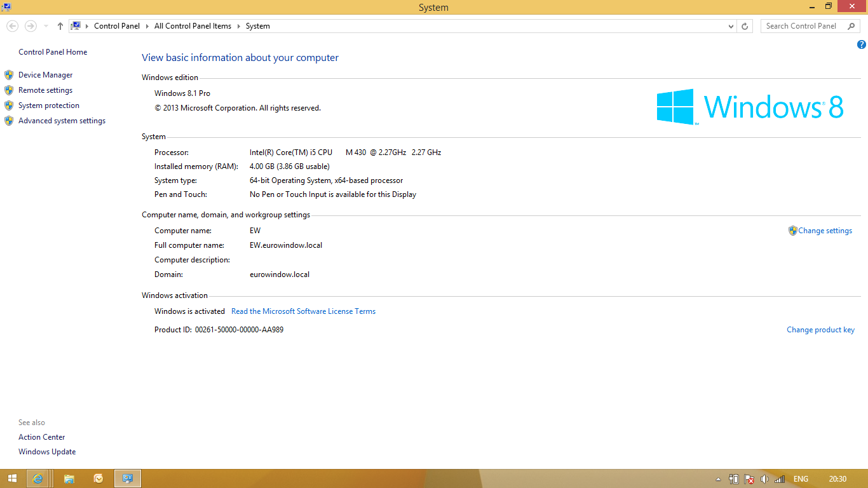Open the address bar history dropdown
Viewport: 868px width, 488px height.
click(x=731, y=26)
